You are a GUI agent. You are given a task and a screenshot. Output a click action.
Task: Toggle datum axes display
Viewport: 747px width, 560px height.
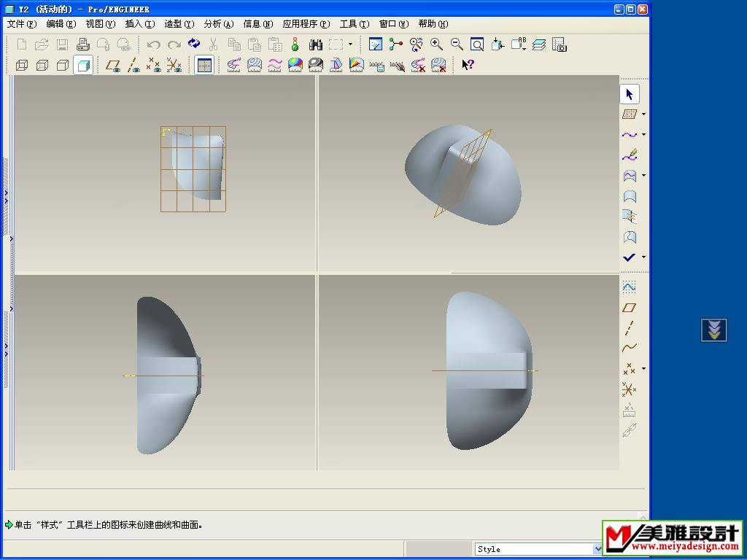[133, 65]
